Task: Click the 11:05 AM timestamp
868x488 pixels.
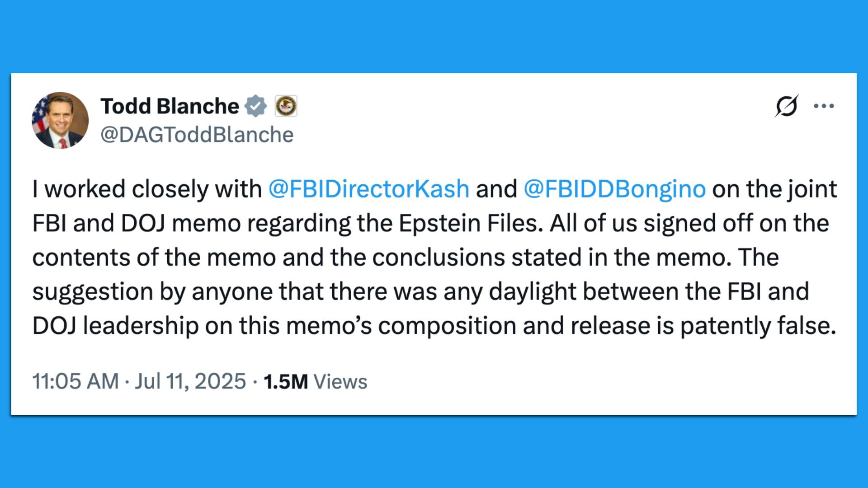Action: coord(75,381)
